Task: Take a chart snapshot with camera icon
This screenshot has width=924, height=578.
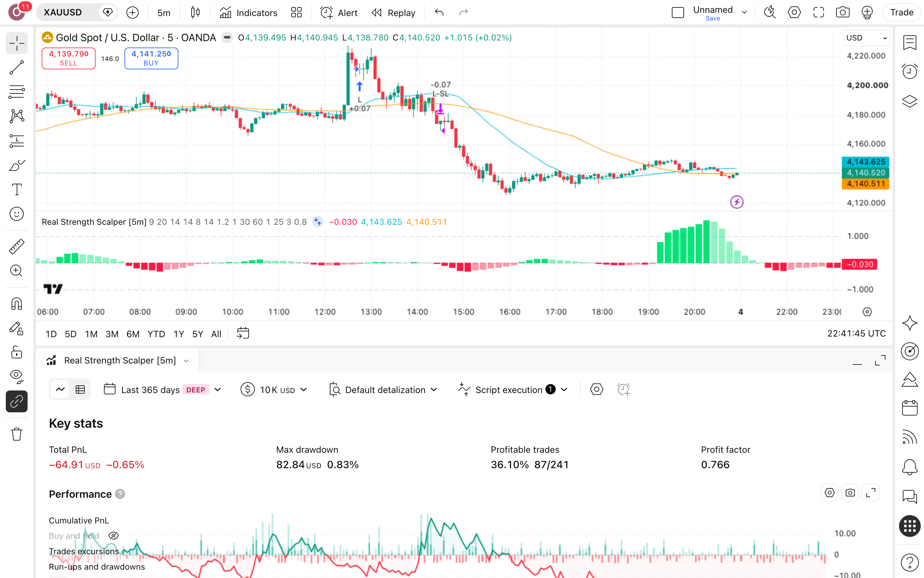Action: coord(843,13)
